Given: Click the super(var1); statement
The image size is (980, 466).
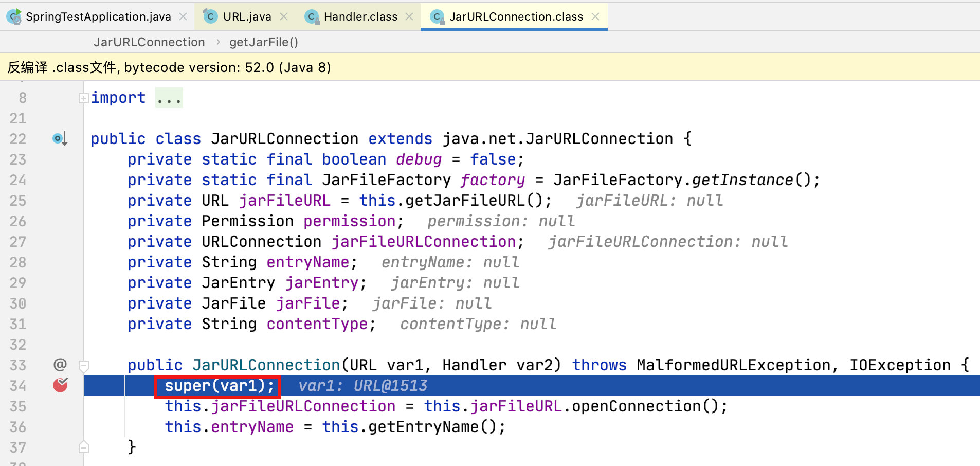Looking at the screenshot, I should click(x=220, y=386).
